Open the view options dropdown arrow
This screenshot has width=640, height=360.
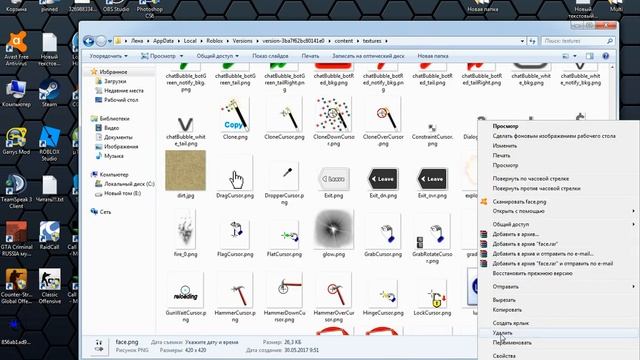tap(575, 56)
